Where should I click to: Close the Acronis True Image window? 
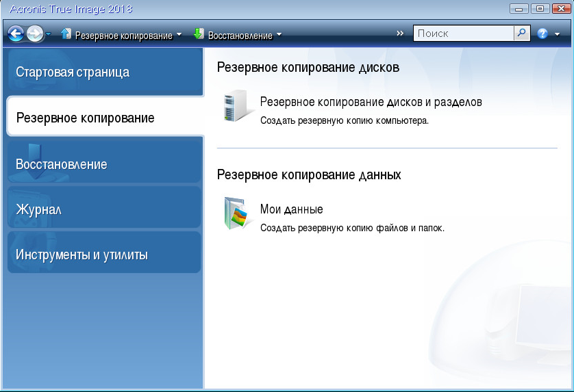click(561, 8)
